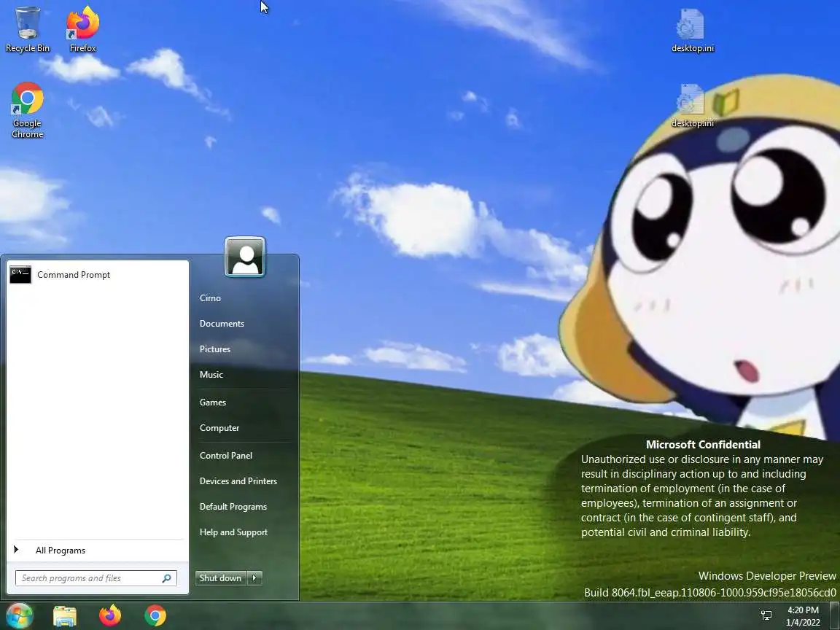Focus the Search programs and files box
The image size is (840, 630).
tap(96, 578)
